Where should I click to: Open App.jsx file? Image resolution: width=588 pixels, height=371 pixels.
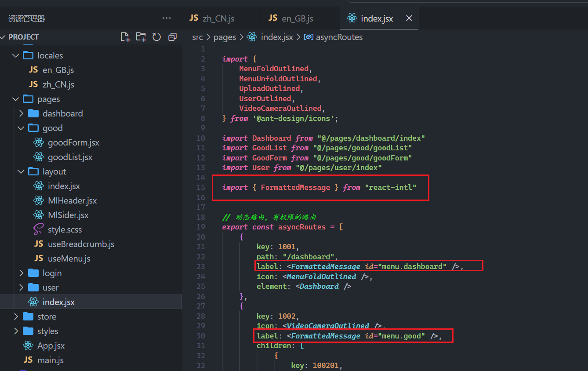[51, 346]
